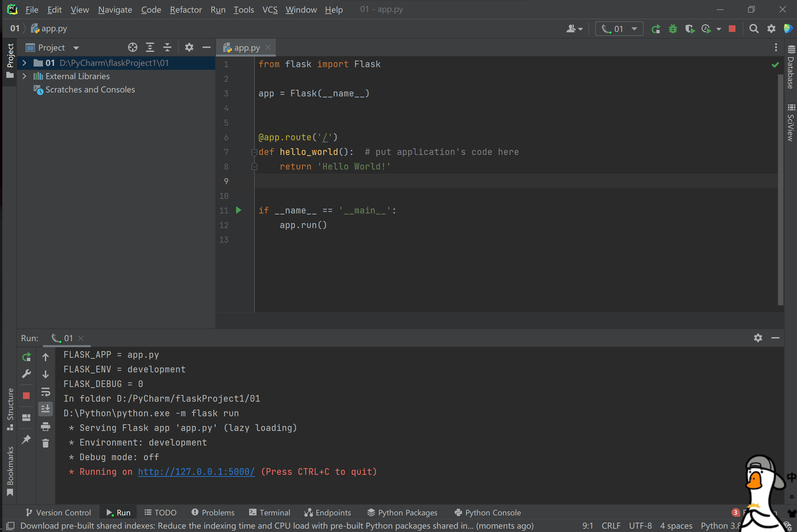The image size is (797, 532).
Task: Click the run arrow next to line 11
Action: pos(239,210)
